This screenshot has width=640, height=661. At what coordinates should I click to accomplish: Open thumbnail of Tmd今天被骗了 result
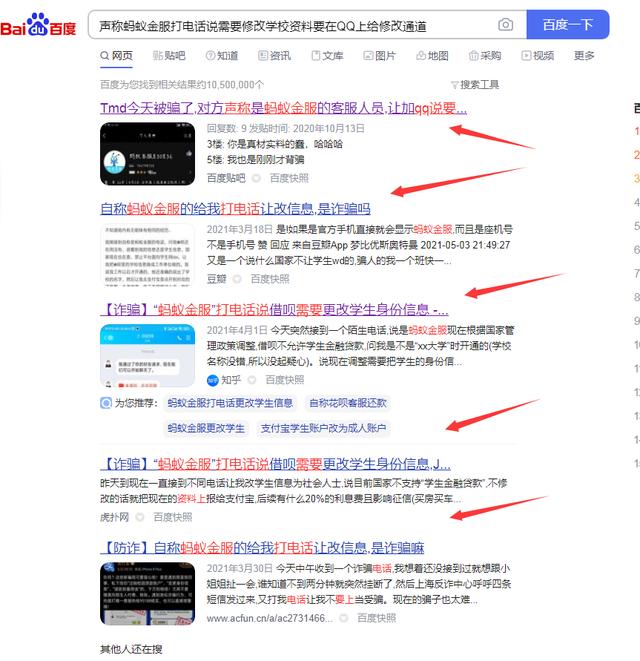[x=148, y=154]
